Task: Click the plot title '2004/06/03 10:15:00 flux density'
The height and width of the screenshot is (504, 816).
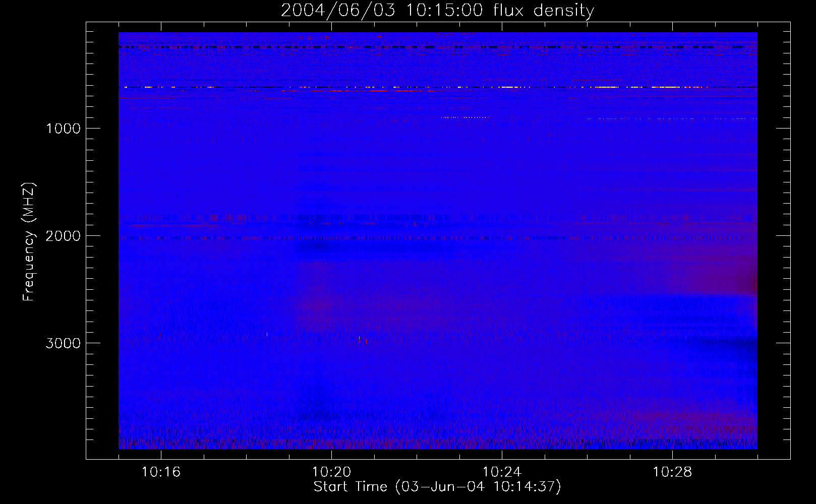Action: 437,11
